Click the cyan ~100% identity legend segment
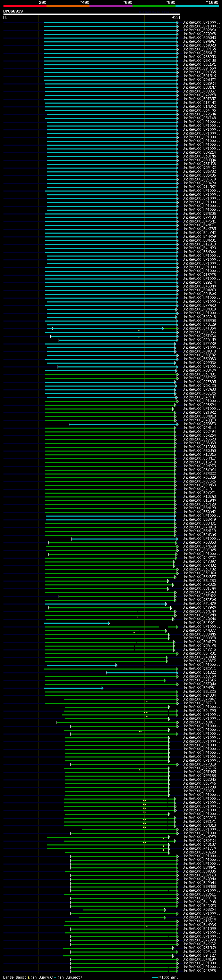222x980 pixels. 197,6
